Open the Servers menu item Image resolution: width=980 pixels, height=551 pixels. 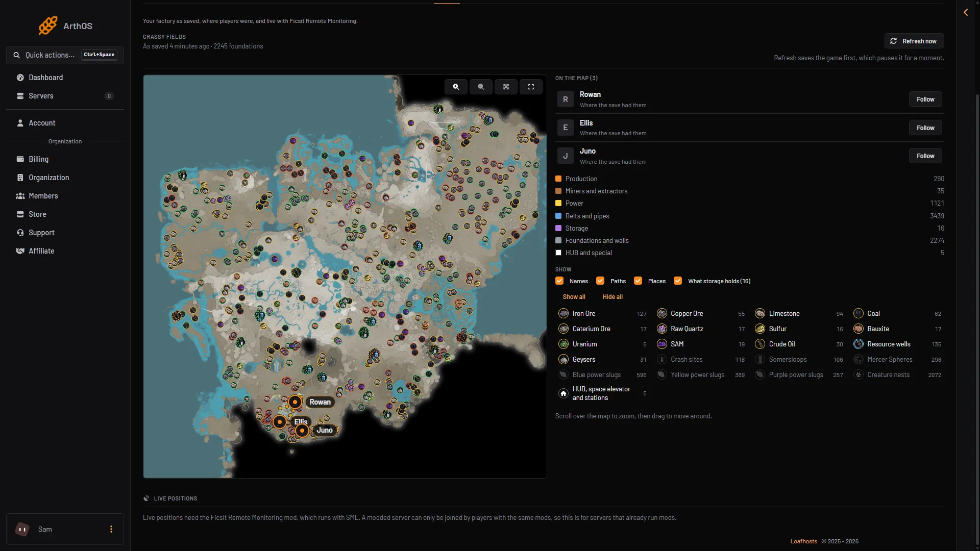pyautogui.click(x=65, y=96)
